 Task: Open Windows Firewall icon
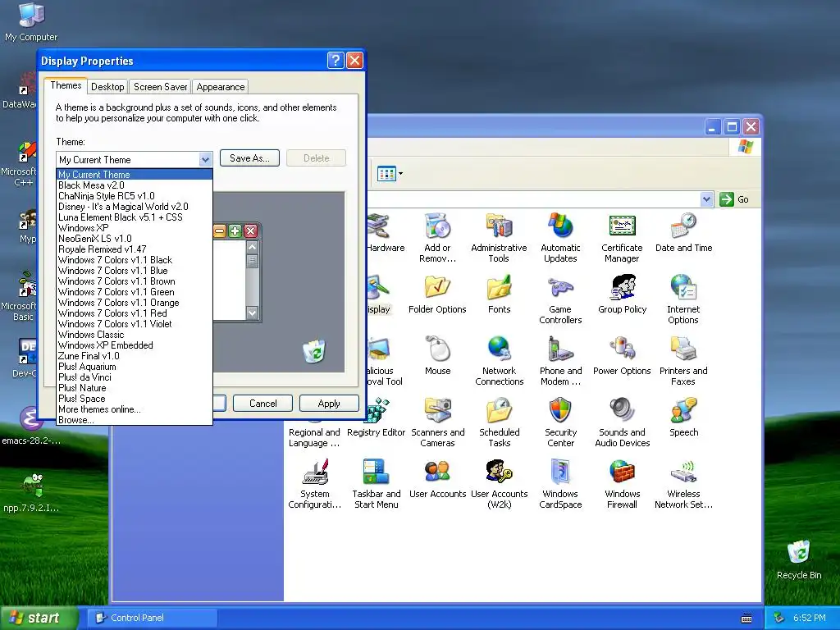[x=622, y=484]
